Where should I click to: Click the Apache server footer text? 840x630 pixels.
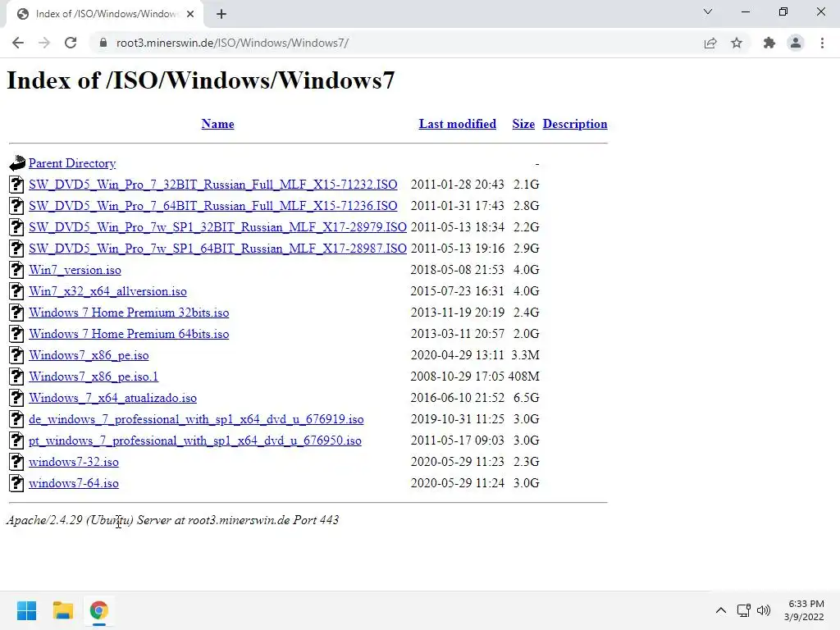point(172,520)
